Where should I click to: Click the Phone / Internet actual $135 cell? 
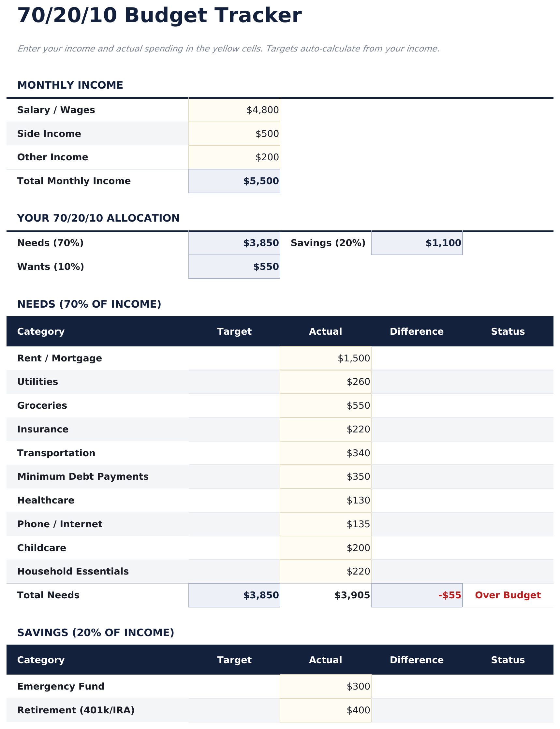pos(325,524)
